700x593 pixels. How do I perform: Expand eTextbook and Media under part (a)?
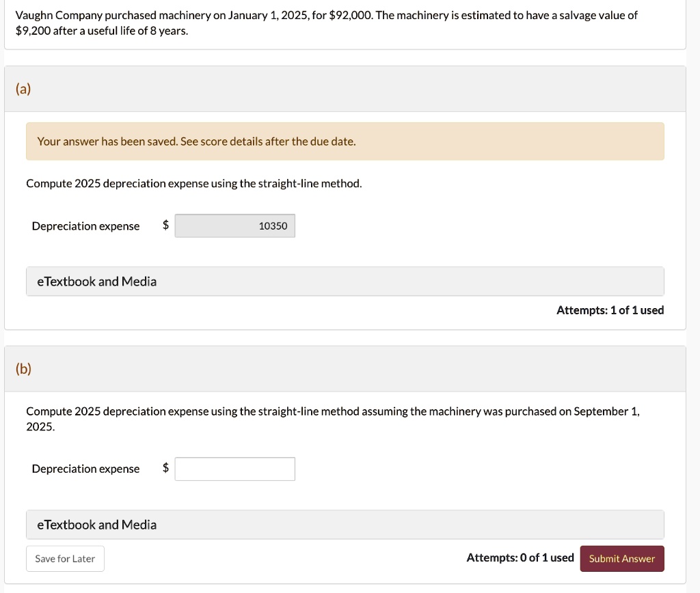click(96, 281)
